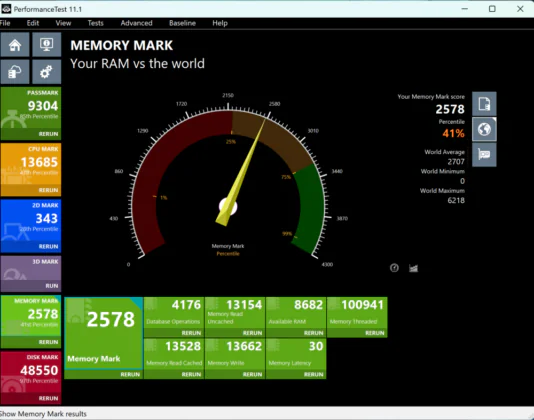Open the Tests menu

95,23
